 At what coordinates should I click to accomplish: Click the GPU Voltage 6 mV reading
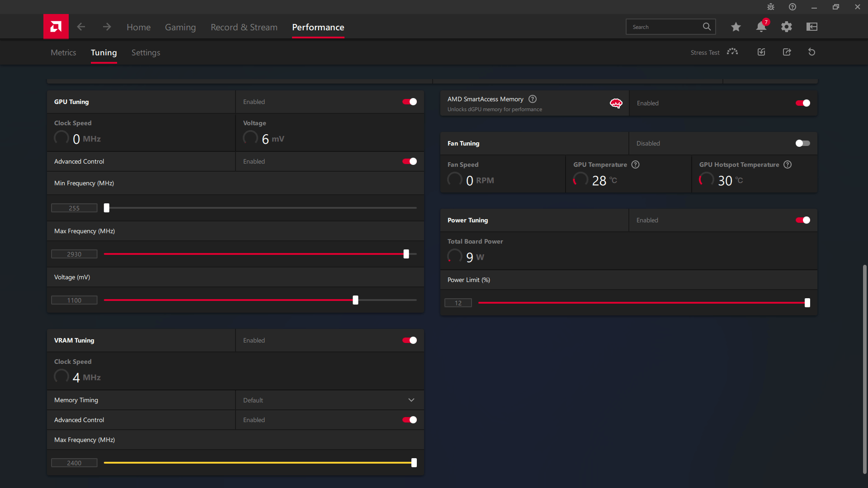[x=264, y=138]
